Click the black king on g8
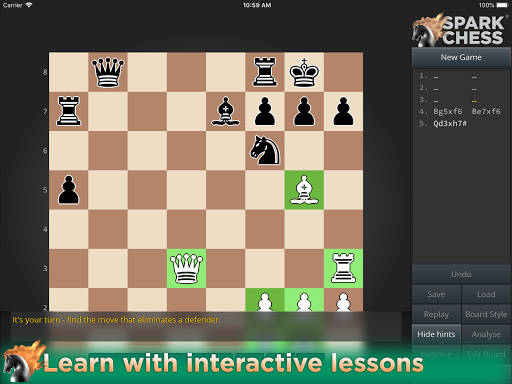The image size is (512, 384). click(x=304, y=72)
